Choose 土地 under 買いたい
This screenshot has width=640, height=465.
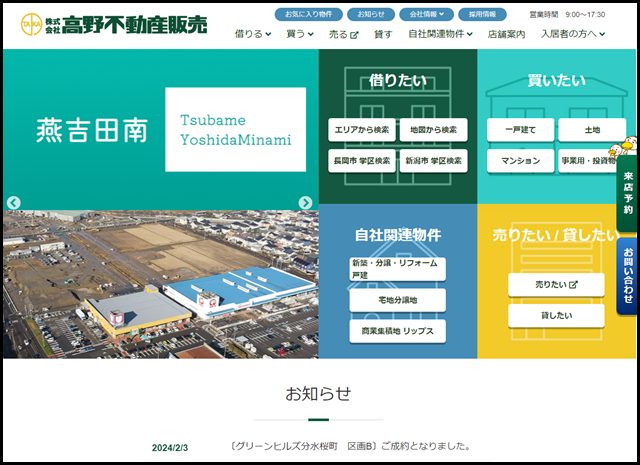pyautogui.click(x=592, y=130)
